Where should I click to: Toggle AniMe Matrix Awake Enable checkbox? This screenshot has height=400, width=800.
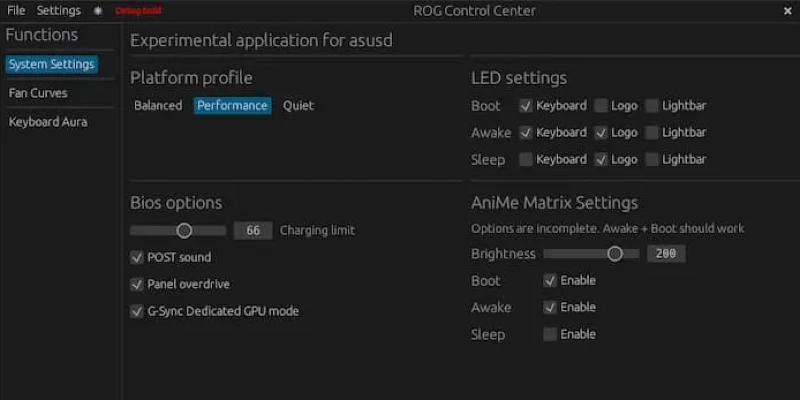[x=549, y=308]
